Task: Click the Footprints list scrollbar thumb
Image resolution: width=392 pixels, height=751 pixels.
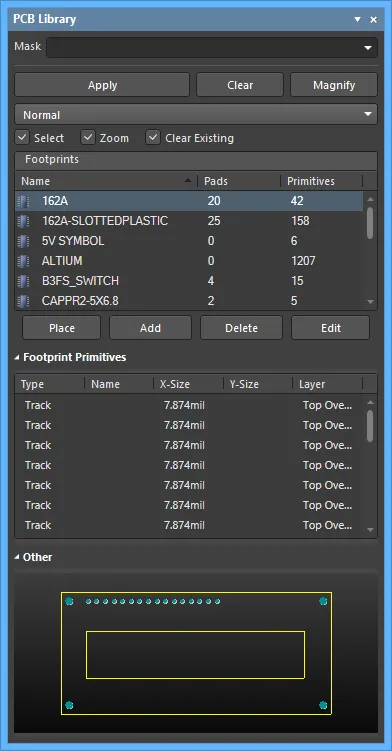Action: [x=370, y=223]
